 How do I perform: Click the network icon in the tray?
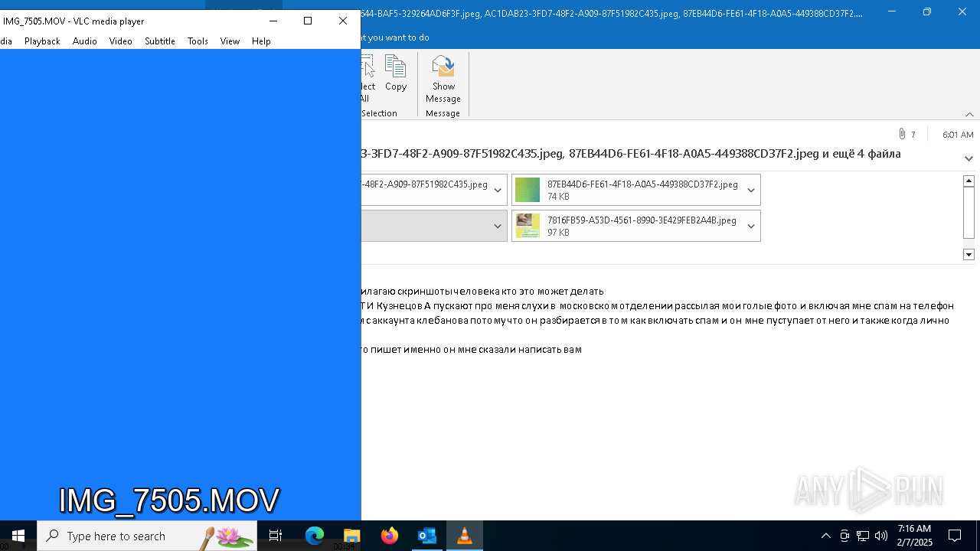coord(863,536)
